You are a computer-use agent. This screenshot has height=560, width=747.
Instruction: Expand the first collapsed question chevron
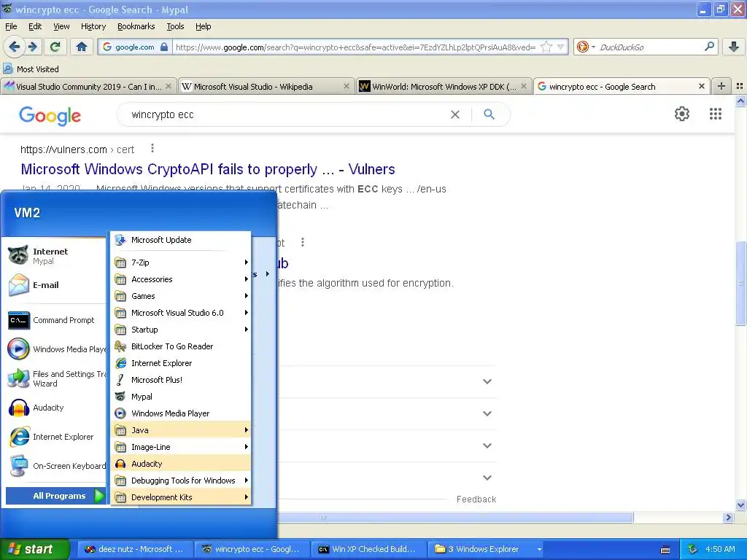pos(487,381)
